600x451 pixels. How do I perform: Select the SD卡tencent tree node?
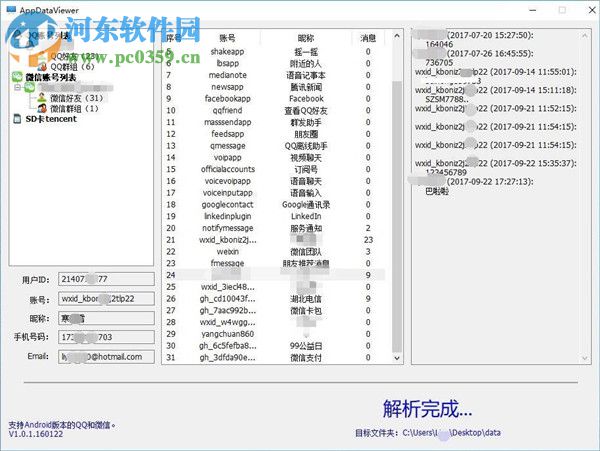point(51,119)
